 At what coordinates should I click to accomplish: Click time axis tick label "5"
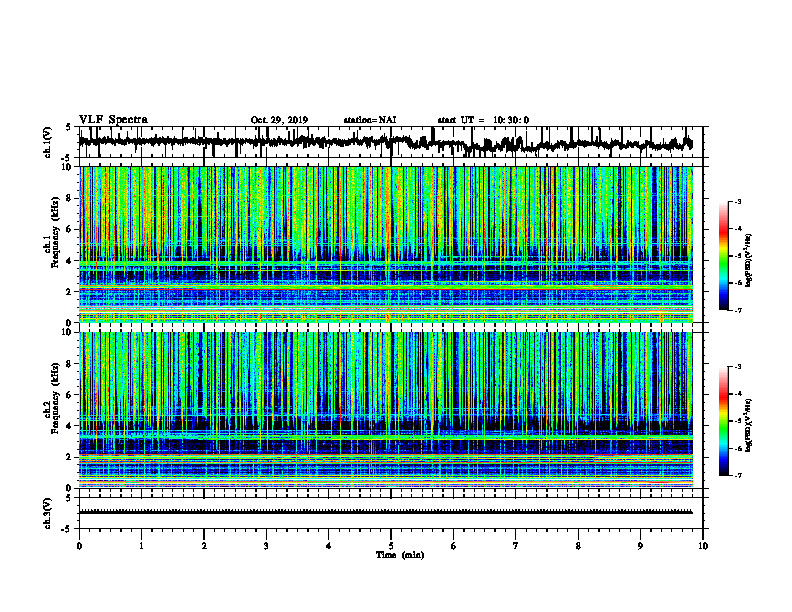click(391, 546)
